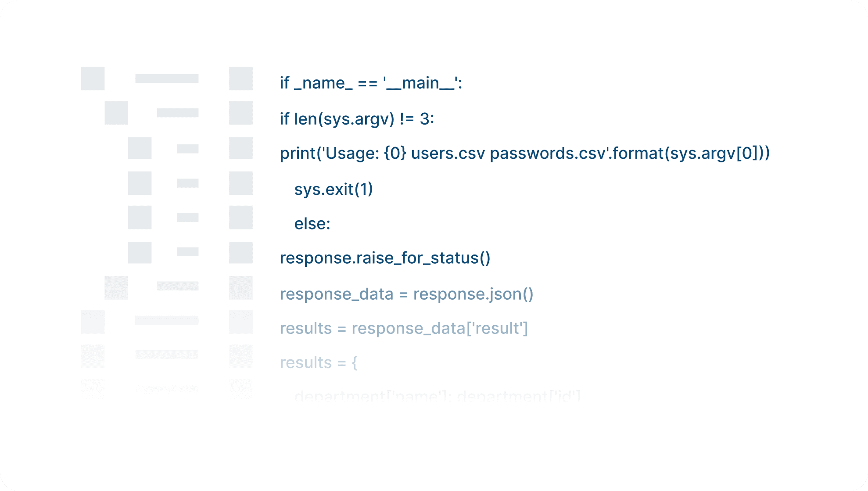Click the "else:" code line
Viewport: 868px width, 491px height.
(x=312, y=224)
